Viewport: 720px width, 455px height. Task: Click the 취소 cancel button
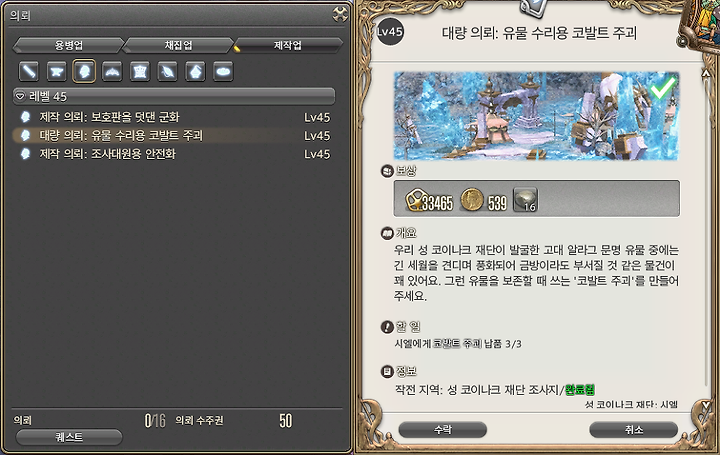coord(634,430)
